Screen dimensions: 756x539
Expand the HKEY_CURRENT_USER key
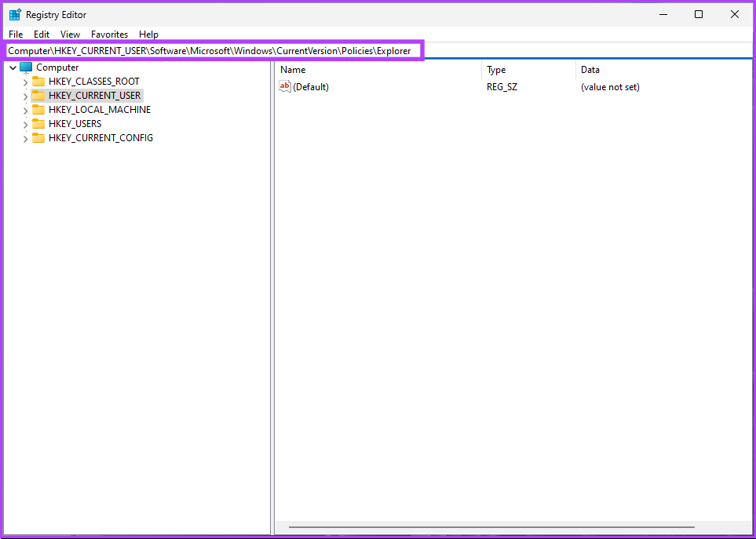[x=25, y=97]
